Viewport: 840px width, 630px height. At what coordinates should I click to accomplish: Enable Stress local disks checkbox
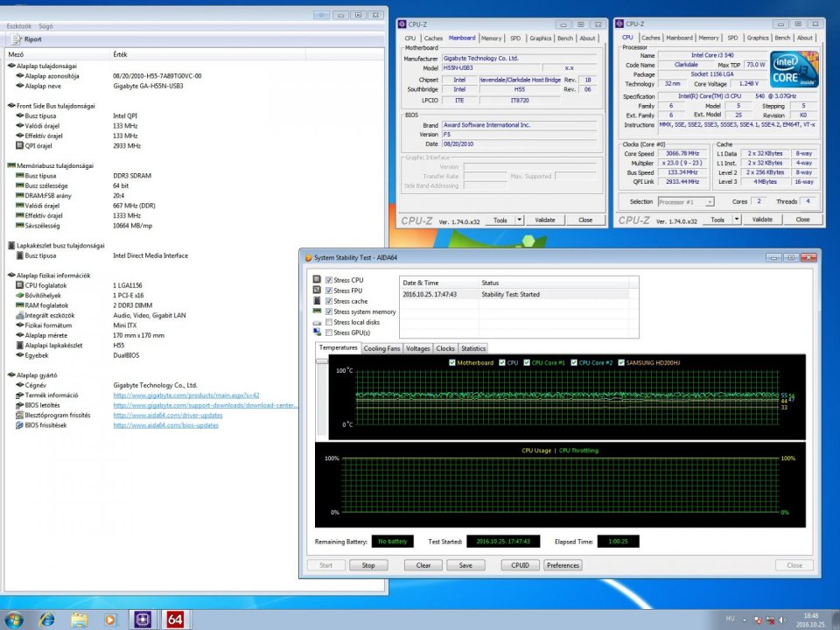[329, 322]
